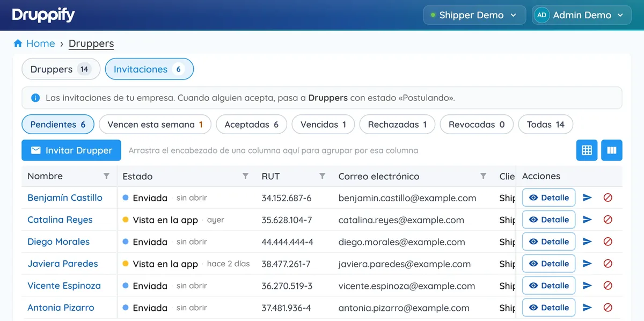Open Detalle for Javiera Paredes
The image size is (644, 321).
[548, 264]
